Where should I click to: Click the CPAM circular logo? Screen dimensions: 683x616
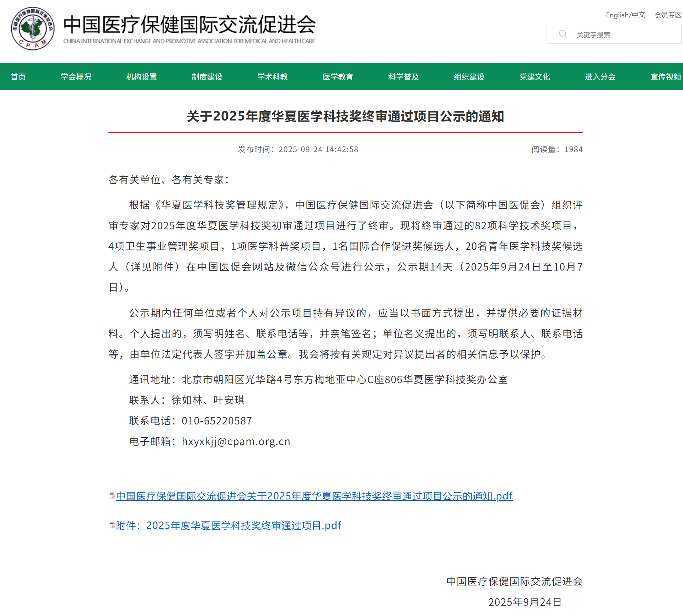click(32, 28)
